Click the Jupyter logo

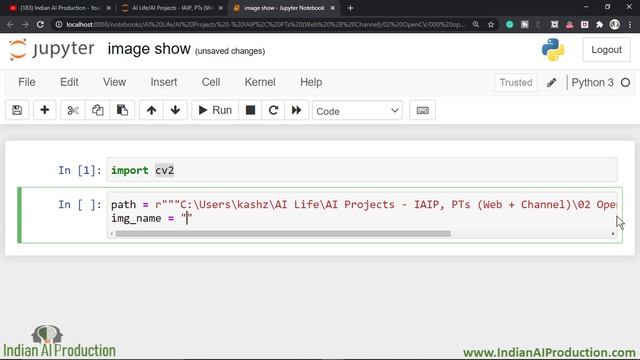(52, 49)
